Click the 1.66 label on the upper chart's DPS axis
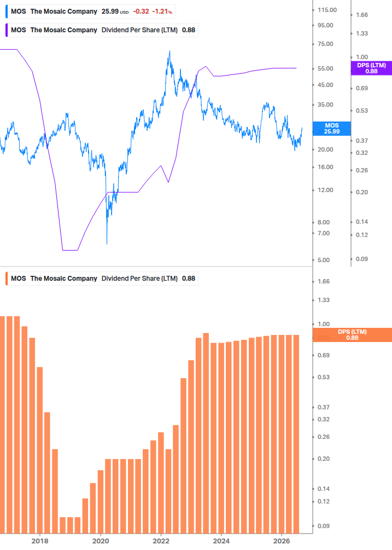 click(x=362, y=15)
